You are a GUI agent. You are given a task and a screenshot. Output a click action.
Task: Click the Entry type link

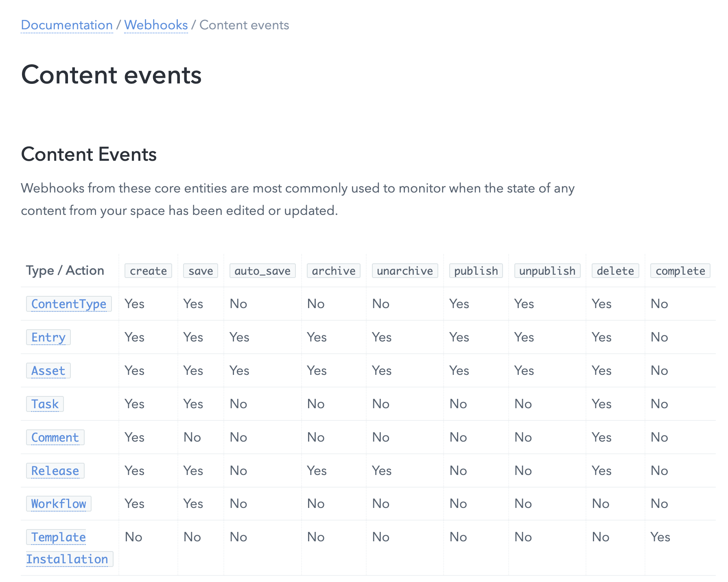(48, 337)
